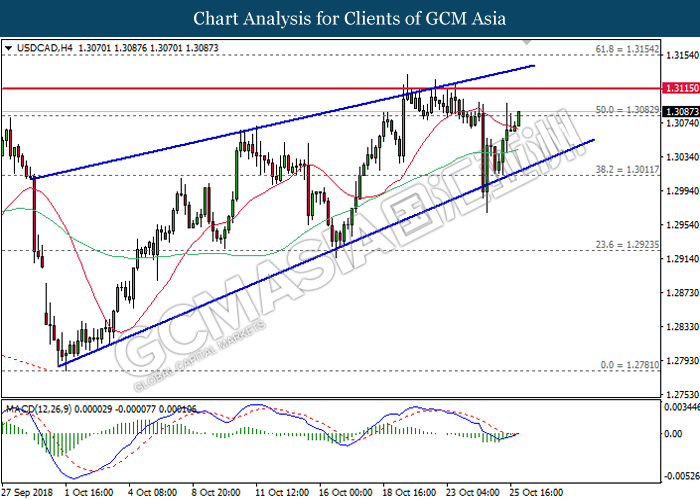Viewport: 700px width, 500px height.
Task: Select the red 1.31150 price tag
Action: (x=681, y=88)
